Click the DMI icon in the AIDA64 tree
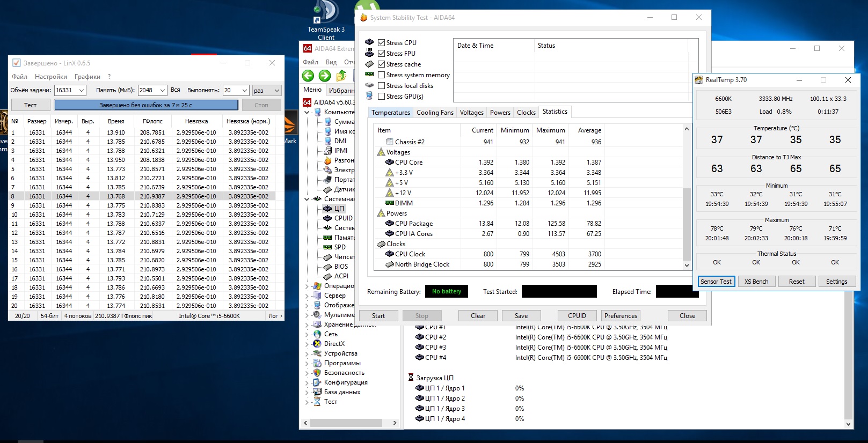 pos(327,141)
